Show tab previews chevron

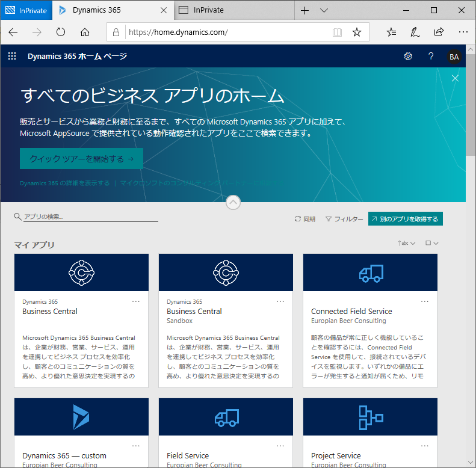324,11
